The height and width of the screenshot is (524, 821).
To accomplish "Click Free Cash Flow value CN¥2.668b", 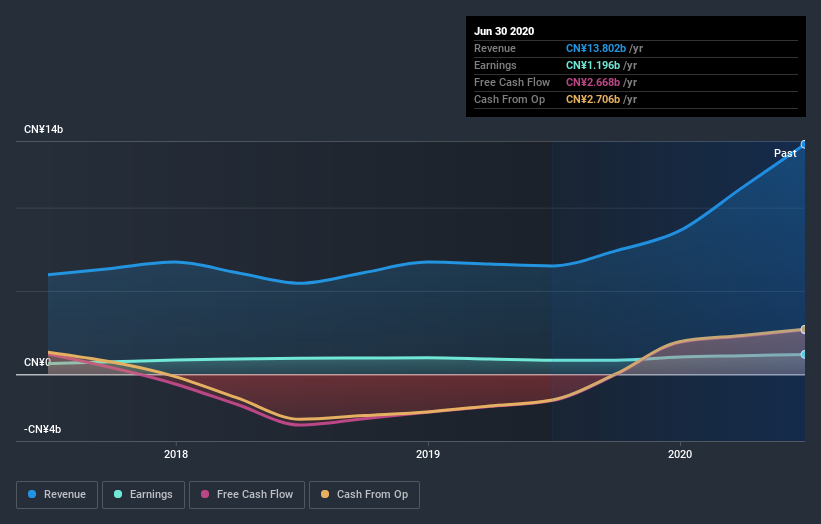I will 593,82.
